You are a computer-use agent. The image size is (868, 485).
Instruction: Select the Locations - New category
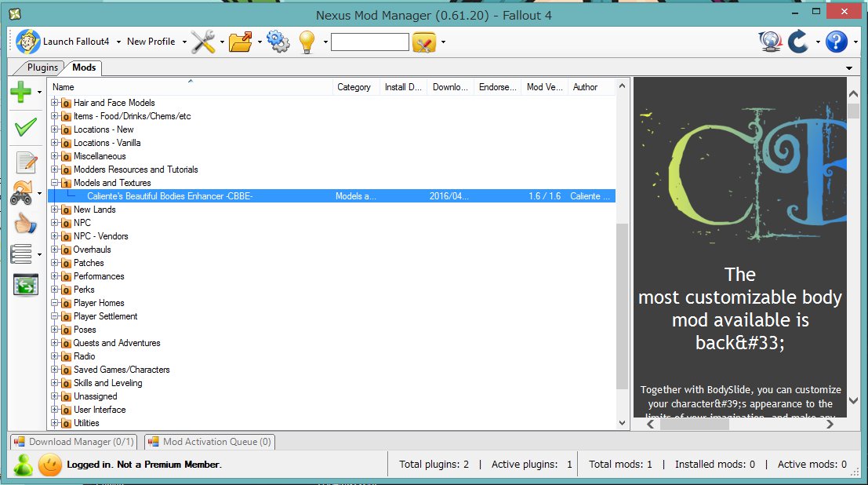coord(104,129)
